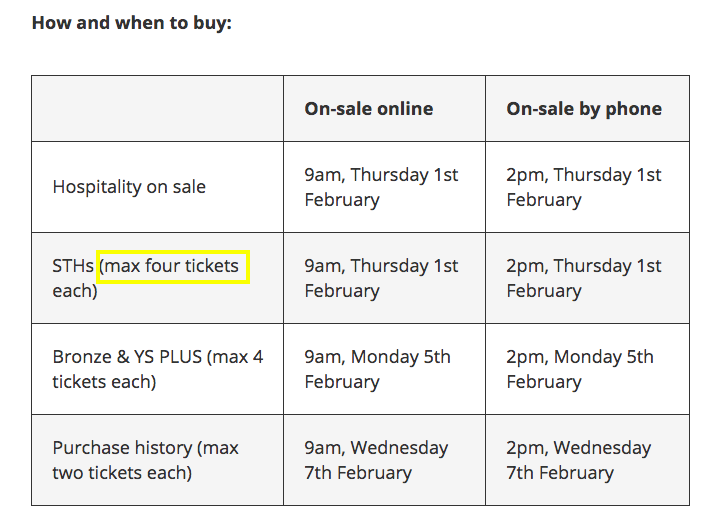Viewport: 715px width, 525px height.
Task: Click the 'STHs' text in the table
Action: (73, 266)
